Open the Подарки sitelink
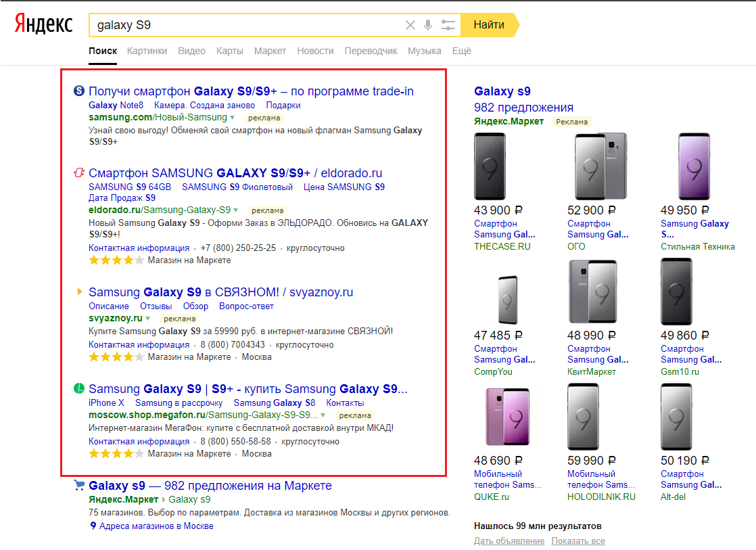 (x=283, y=105)
